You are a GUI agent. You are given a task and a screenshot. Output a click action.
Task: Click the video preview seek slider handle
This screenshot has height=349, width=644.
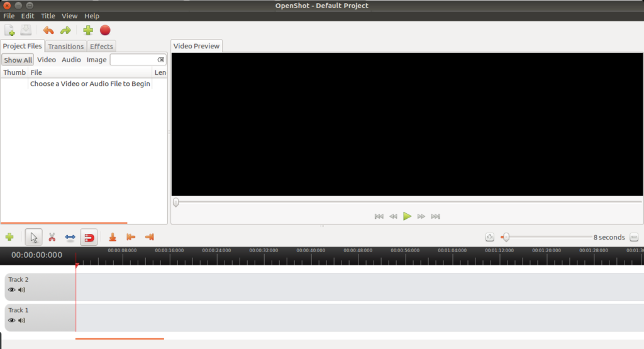tap(176, 202)
